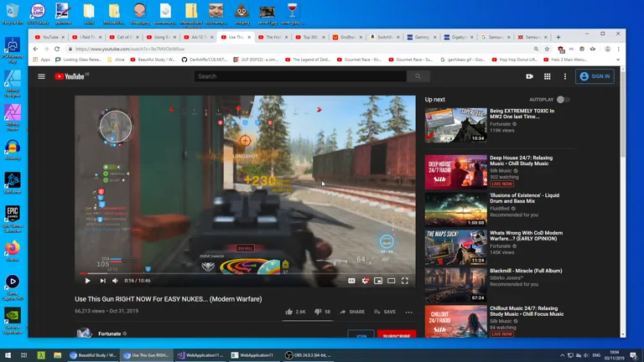
Task: Click the browser address bar
Action: click(300, 49)
